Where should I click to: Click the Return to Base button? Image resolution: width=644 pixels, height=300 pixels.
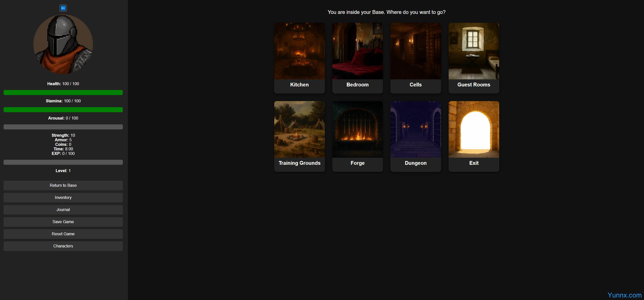63,185
